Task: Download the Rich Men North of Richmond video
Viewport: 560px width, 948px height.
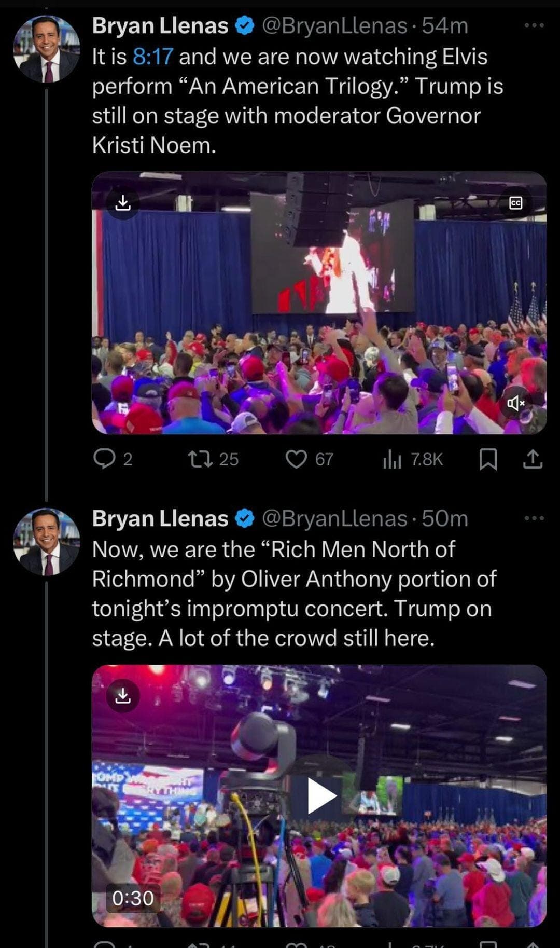Action: 123,695
